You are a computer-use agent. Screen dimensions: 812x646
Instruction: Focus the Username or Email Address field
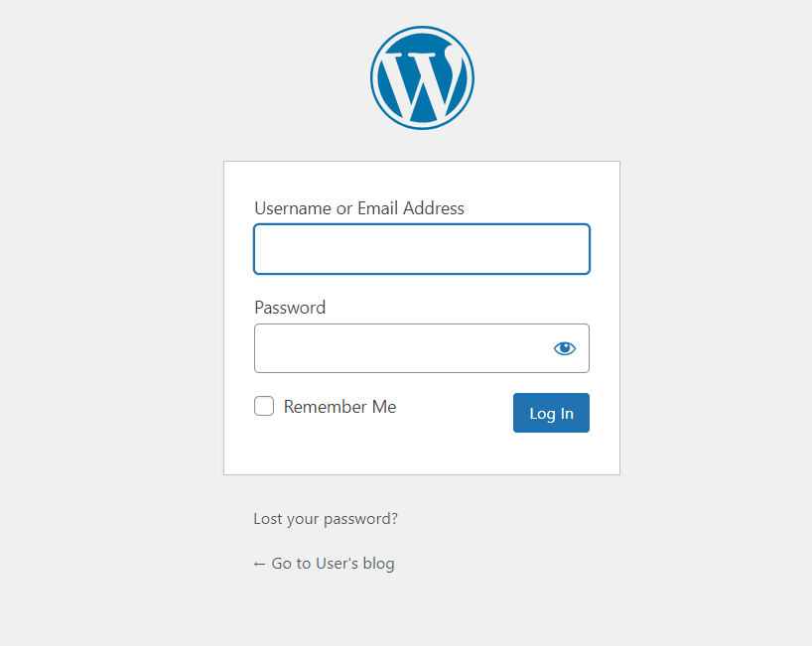pyautogui.click(x=422, y=249)
